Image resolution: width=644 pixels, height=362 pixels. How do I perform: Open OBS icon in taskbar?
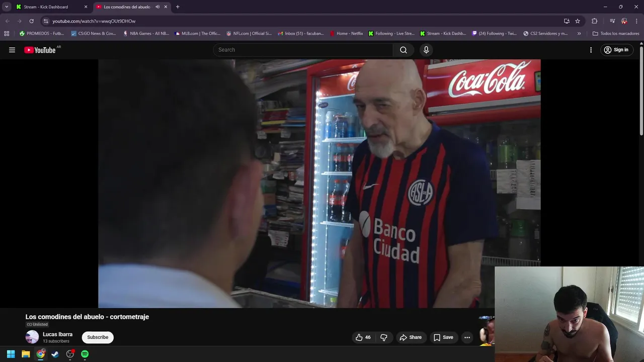point(70,354)
